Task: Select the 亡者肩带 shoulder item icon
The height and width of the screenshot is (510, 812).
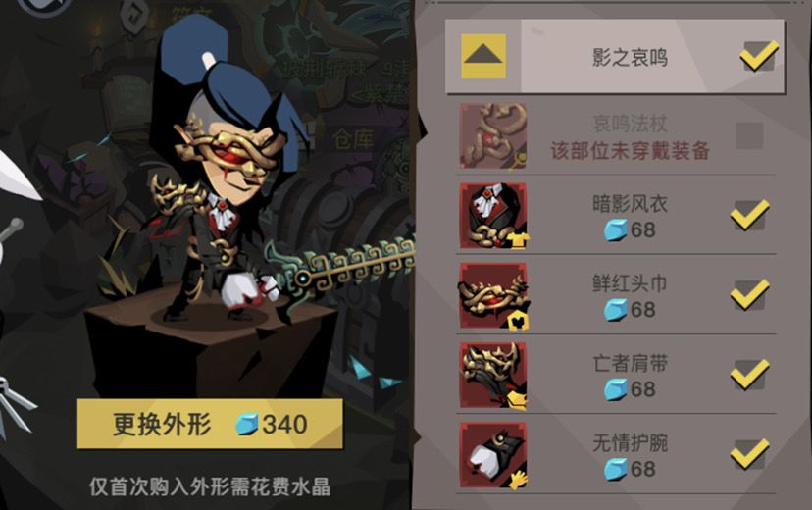Action: 493,375
